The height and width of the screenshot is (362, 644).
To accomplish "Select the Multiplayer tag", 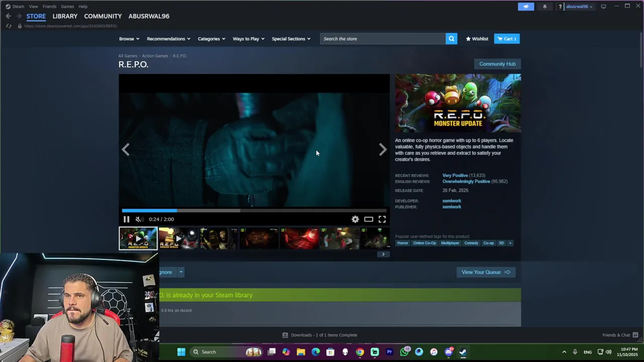I will click(x=450, y=243).
